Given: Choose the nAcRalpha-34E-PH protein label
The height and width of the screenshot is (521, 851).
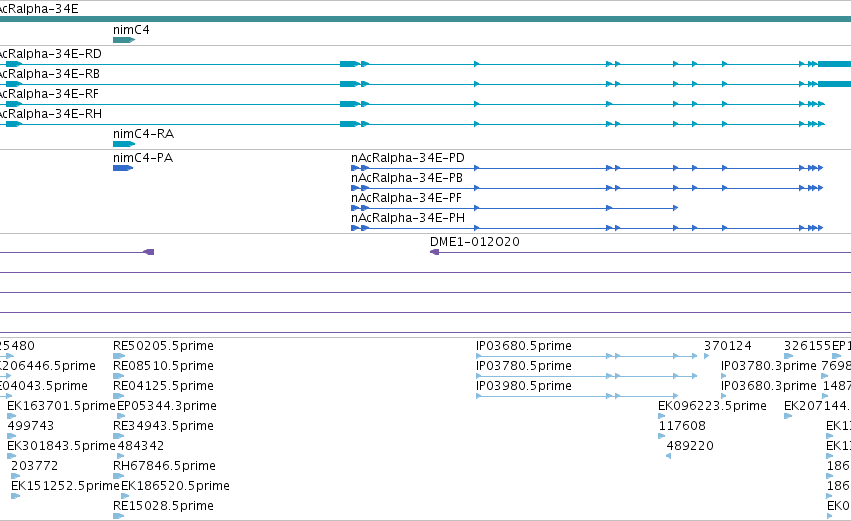Looking at the screenshot, I should point(408,218).
